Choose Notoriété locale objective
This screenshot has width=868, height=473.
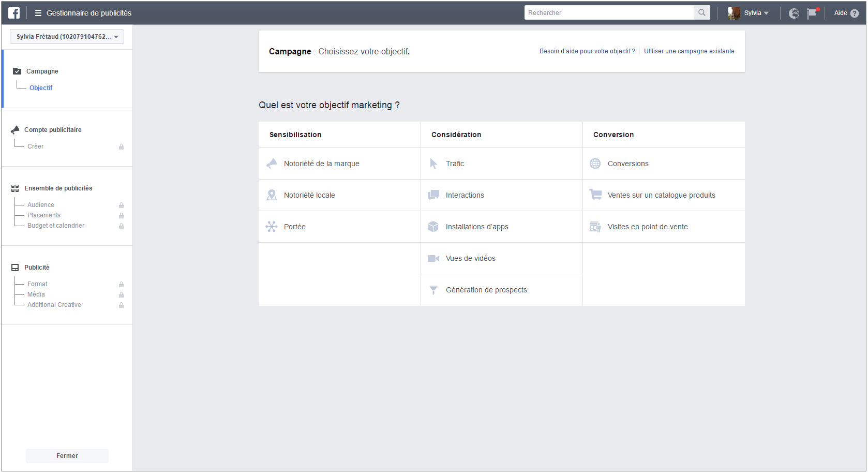(x=339, y=195)
